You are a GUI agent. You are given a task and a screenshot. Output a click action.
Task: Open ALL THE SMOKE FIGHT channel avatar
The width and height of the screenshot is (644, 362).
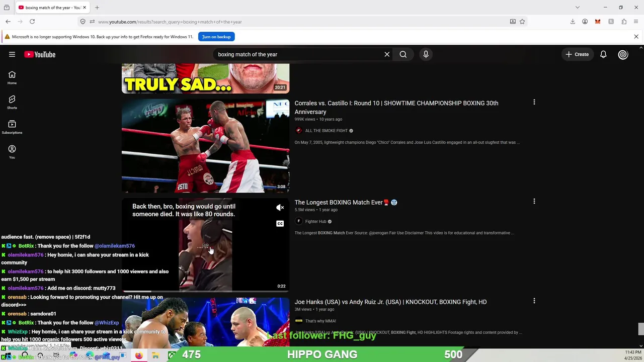click(298, 131)
